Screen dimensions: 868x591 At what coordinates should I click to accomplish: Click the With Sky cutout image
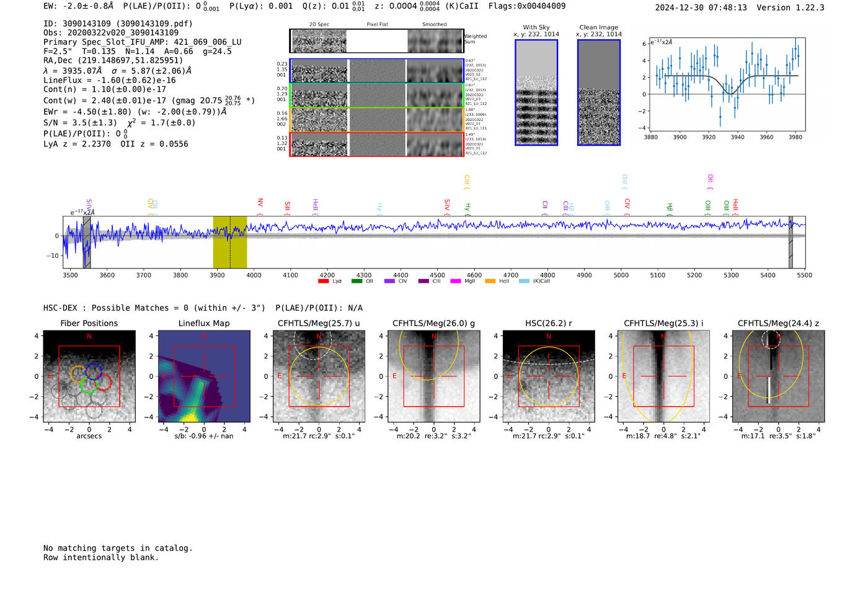coord(536,92)
